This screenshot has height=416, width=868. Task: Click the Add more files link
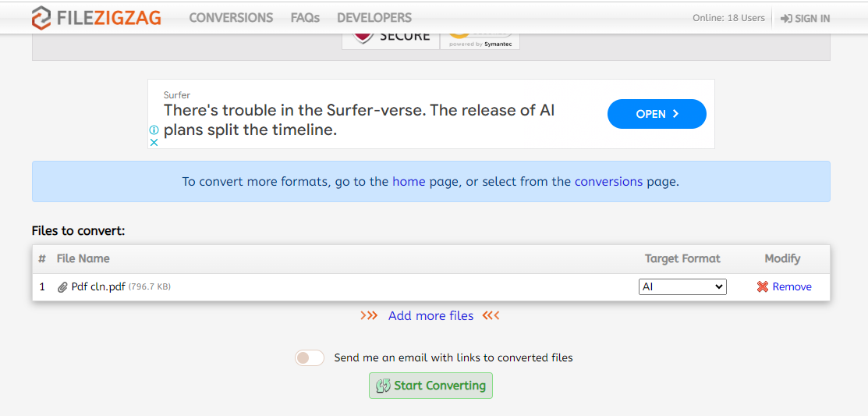coord(430,316)
